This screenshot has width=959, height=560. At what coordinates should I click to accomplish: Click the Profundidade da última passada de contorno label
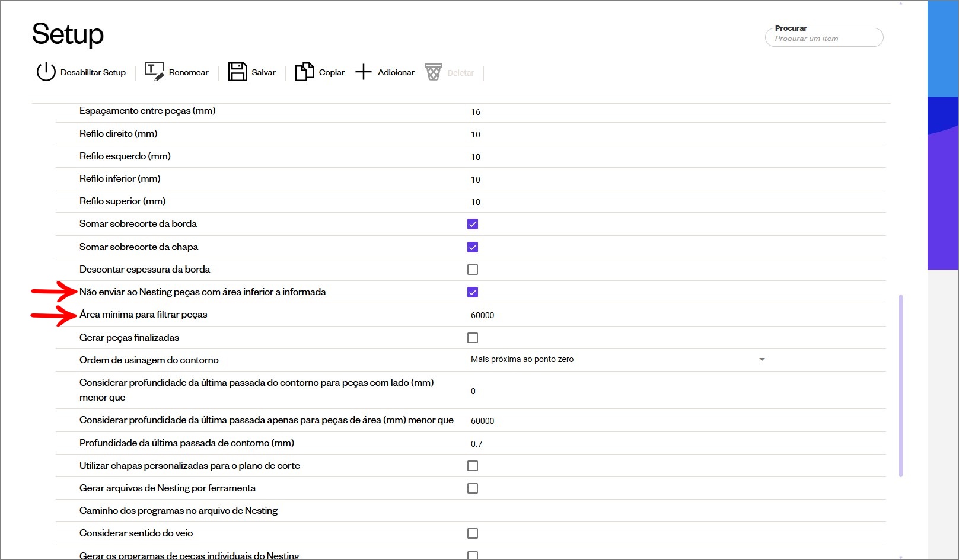pos(187,443)
